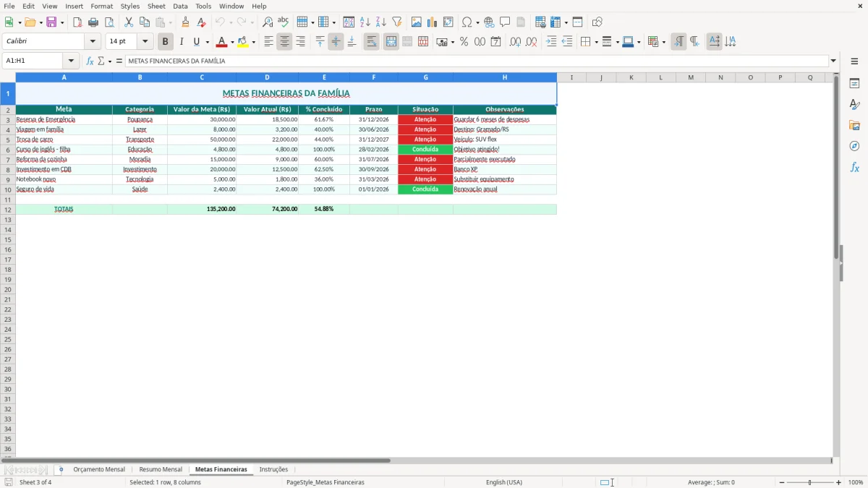Print the spreadsheet with the printer icon
The width and height of the screenshot is (868, 488).
pyautogui.click(x=93, y=22)
